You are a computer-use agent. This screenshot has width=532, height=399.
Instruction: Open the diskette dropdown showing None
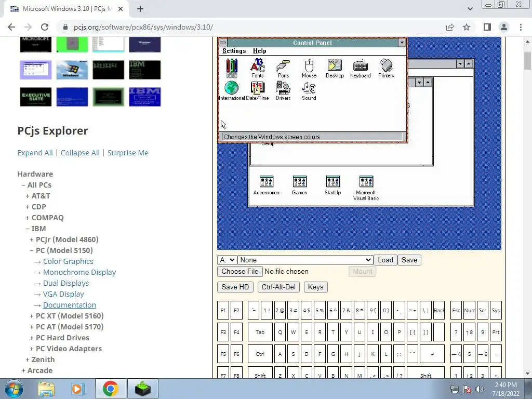(305, 260)
